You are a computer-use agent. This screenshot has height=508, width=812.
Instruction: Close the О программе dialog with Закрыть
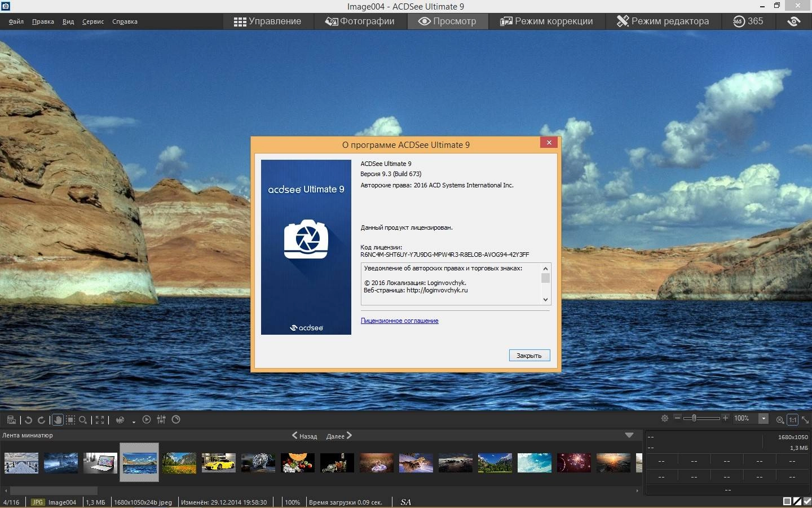(x=529, y=355)
